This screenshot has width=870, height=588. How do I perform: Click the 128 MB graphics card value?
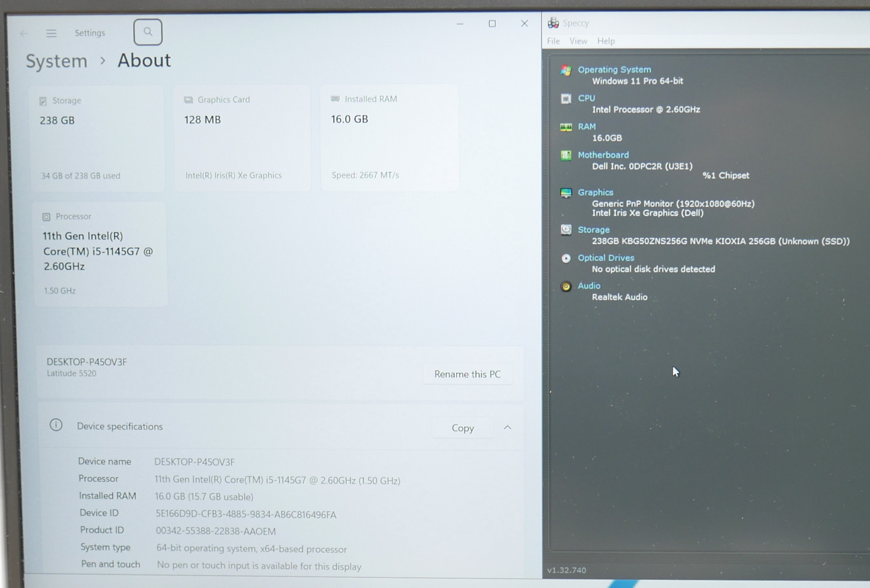coord(202,120)
